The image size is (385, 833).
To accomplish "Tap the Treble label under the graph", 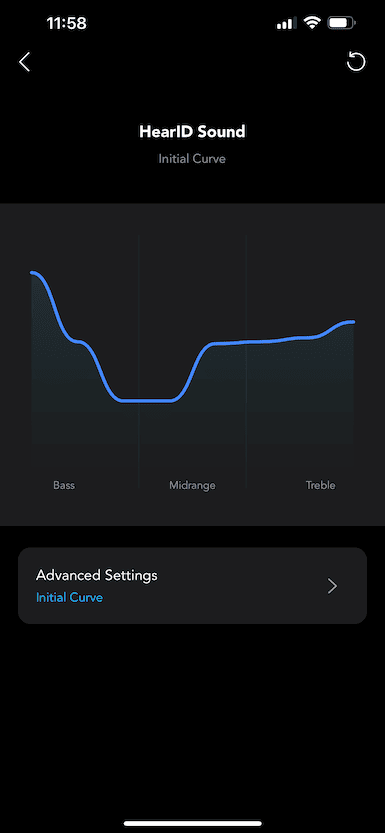I will pyautogui.click(x=320, y=485).
